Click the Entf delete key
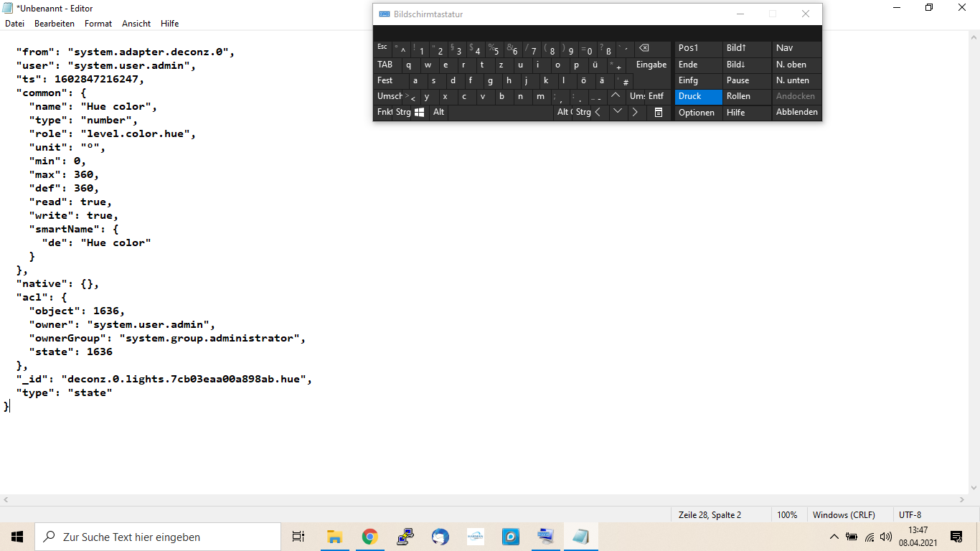 point(658,96)
